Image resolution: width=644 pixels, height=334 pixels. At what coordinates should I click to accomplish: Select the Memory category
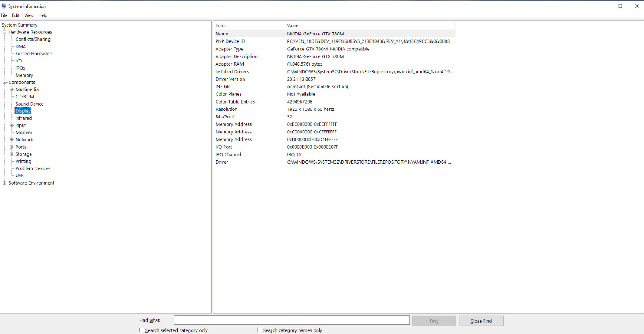click(x=24, y=75)
